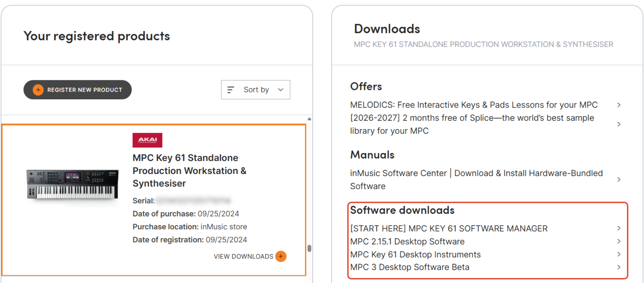
Task: Click the chevron for MPC KEY 61 Software Manager
Action: (x=619, y=228)
